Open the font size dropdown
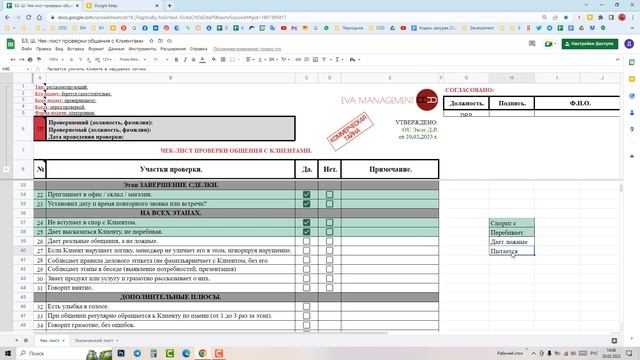 [x=160, y=60]
